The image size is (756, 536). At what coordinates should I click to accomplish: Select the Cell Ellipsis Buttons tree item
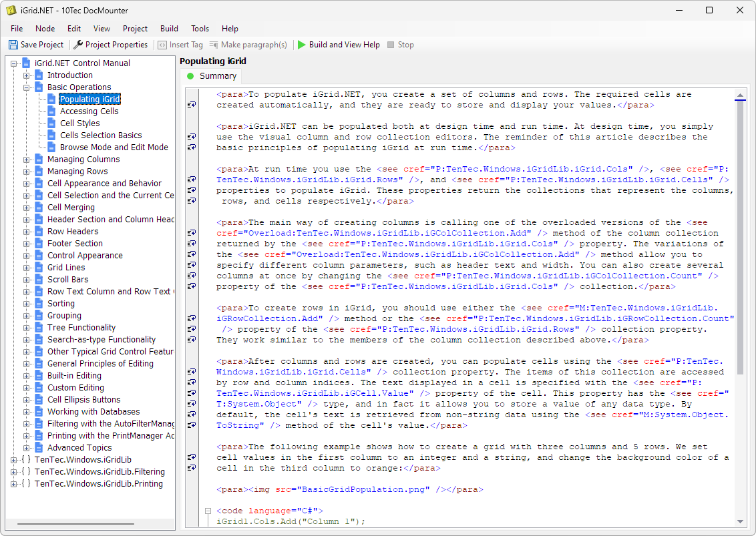84,400
